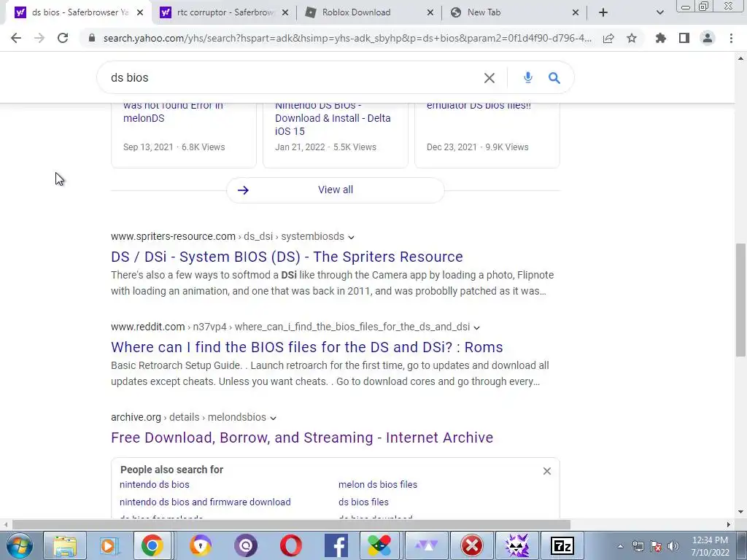Open Internet Archive result link

pos(302,437)
